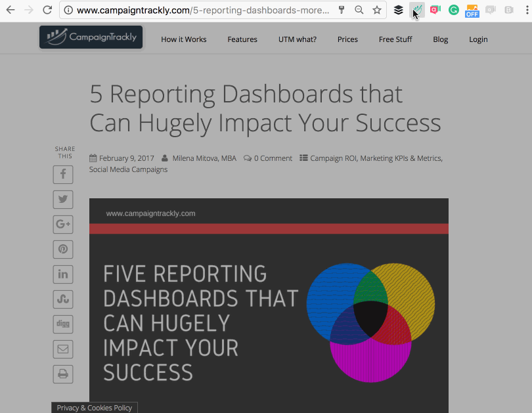
Task: Click the address bar URL field
Action: 203,10
